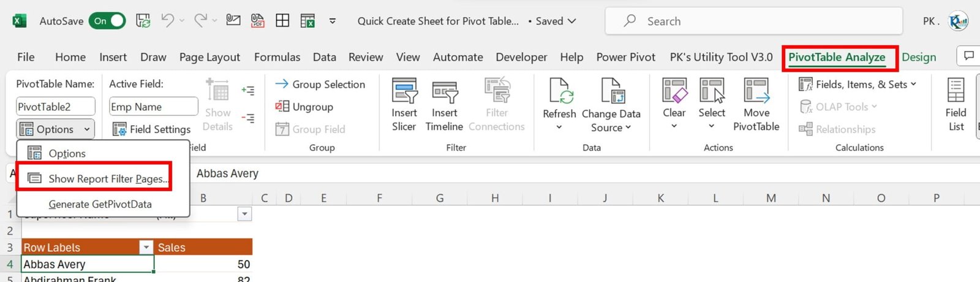Click the Field Settings button
This screenshot has width=980, height=282.
(x=152, y=129)
